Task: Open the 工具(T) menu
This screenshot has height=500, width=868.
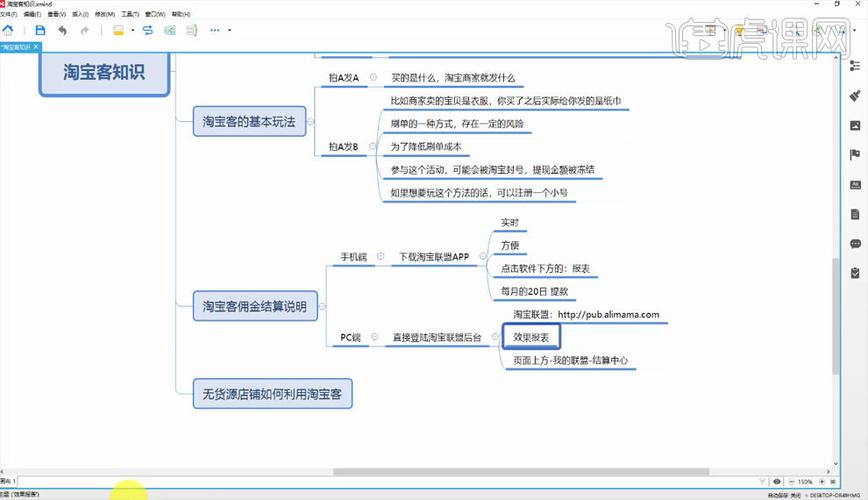Action: coord(130,14)
